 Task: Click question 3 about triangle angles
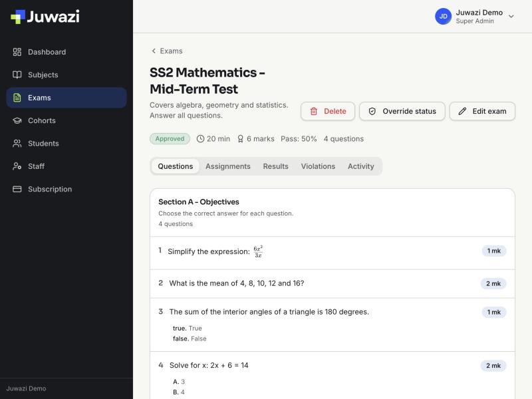[332, 325]
